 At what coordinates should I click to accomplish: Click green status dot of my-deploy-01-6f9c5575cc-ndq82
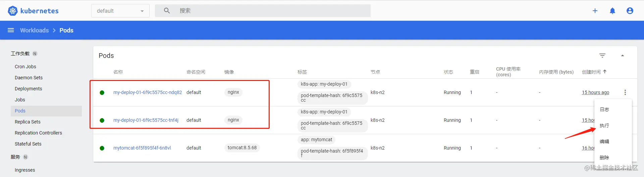pos(102,93)
